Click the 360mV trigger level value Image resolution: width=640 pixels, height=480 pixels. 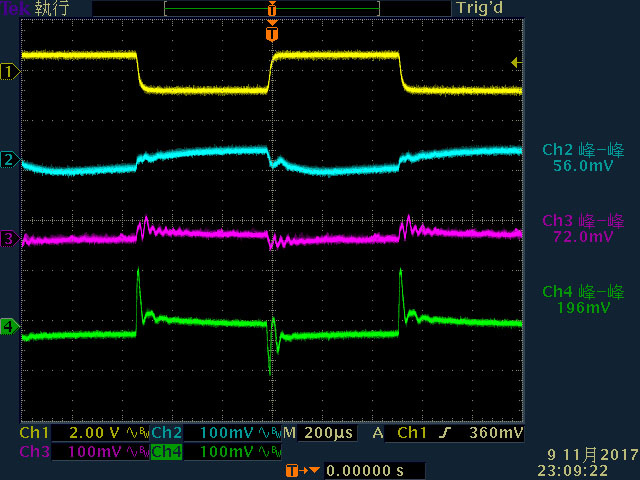click(496, 433)
